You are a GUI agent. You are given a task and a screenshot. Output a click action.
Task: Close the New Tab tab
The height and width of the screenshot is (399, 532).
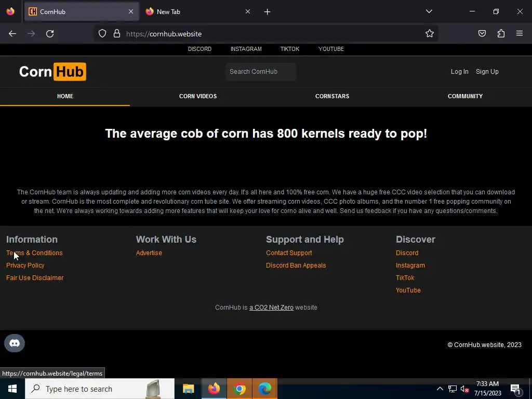tap(248, 11)
